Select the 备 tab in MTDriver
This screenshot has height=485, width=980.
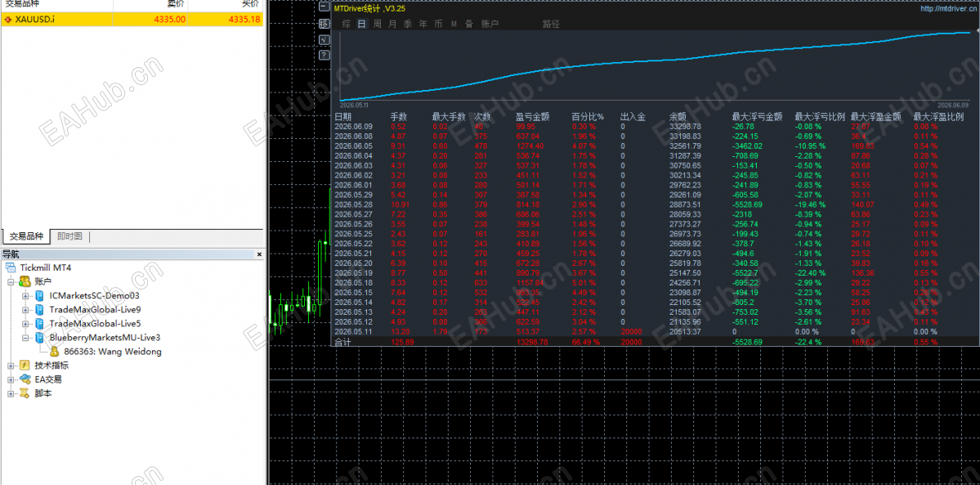pos(469,24)
